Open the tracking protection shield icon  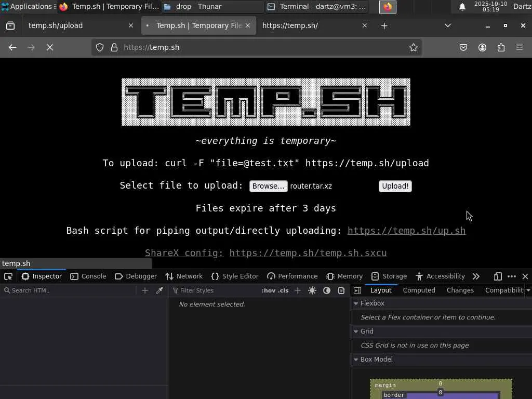coord(100,47)
